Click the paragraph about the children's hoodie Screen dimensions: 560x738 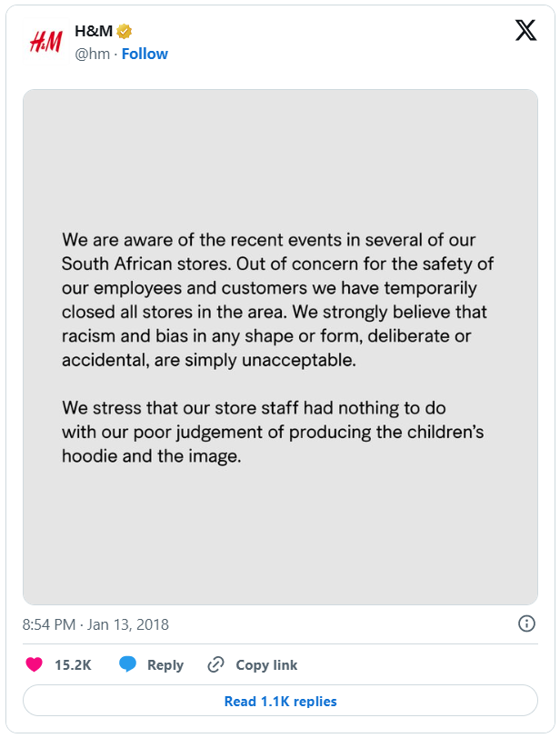[x=273, y=431]
